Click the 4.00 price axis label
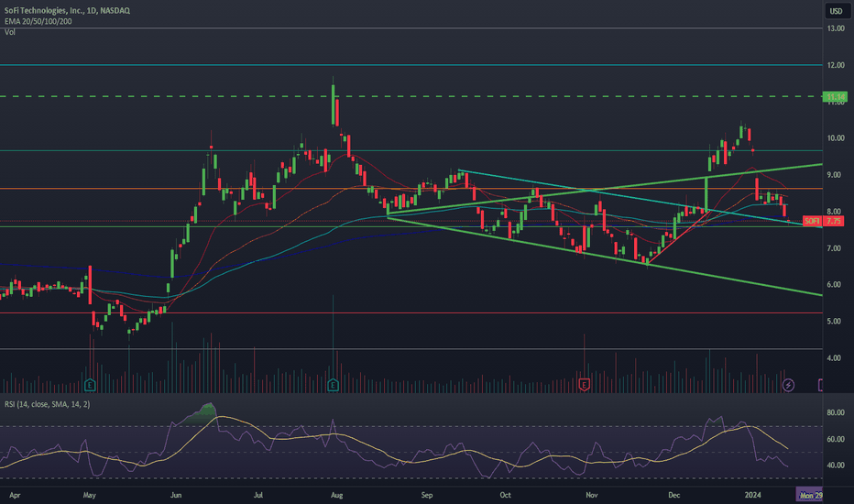Screen dimensions: 854x504 click(x=836, y=358)
